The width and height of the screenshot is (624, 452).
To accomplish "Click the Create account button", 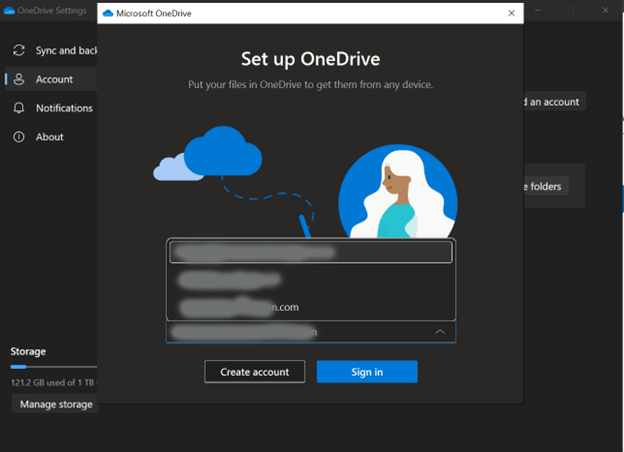I will (255, 372).
